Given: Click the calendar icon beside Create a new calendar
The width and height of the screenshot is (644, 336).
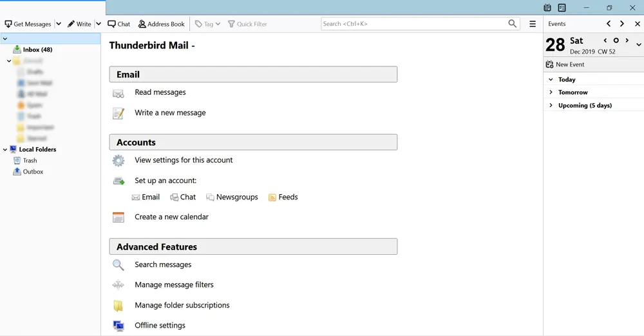Looking at the screenshot, I should point(118,217).
